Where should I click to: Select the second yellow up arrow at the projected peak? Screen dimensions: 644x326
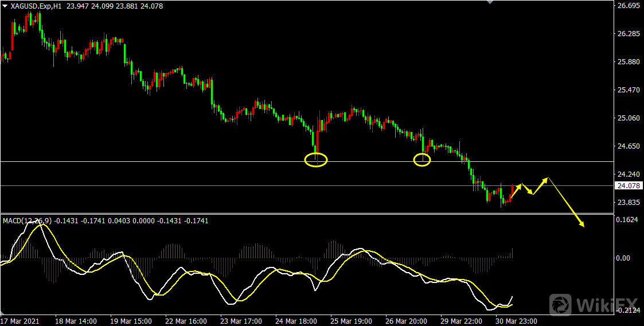click(x=540, y=185)
